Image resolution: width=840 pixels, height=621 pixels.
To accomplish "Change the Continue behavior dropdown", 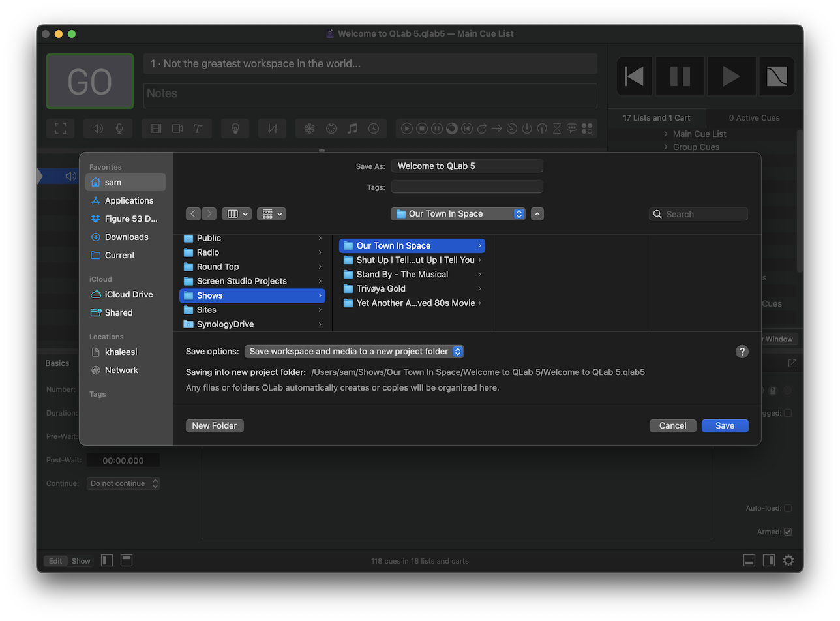I will coord(123,483).
